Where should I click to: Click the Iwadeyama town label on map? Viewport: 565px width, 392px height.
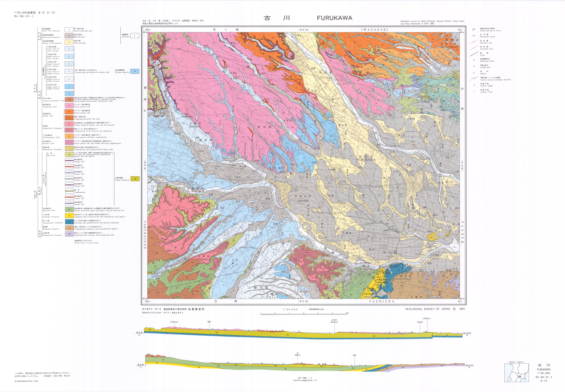293,79
